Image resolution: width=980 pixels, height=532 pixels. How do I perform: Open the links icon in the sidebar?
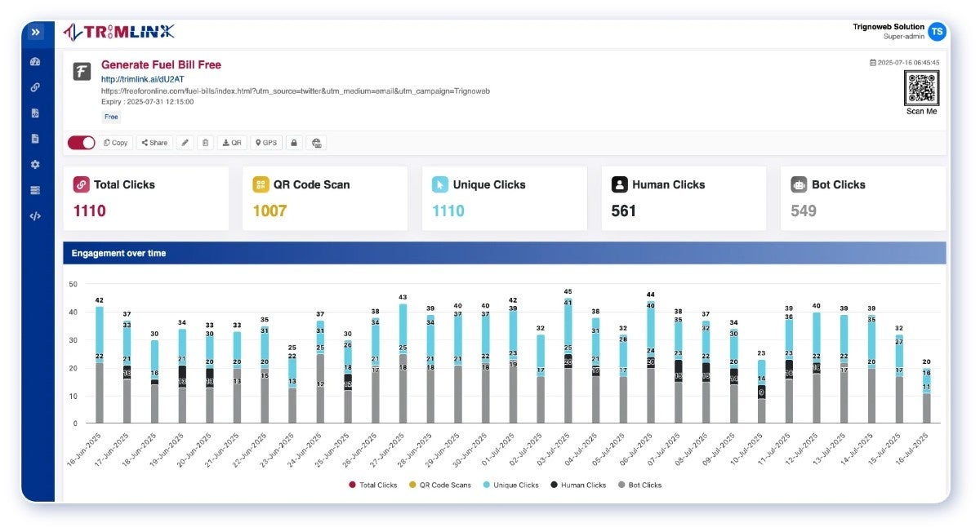tap(35, 87)
